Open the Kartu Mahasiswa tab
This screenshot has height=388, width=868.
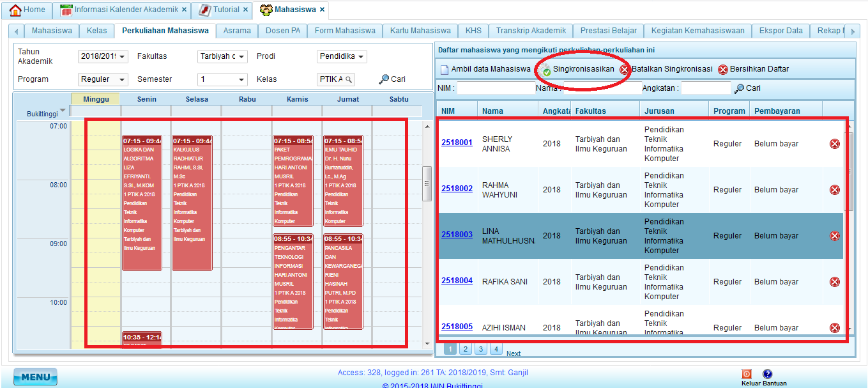(x=420, y=31)
